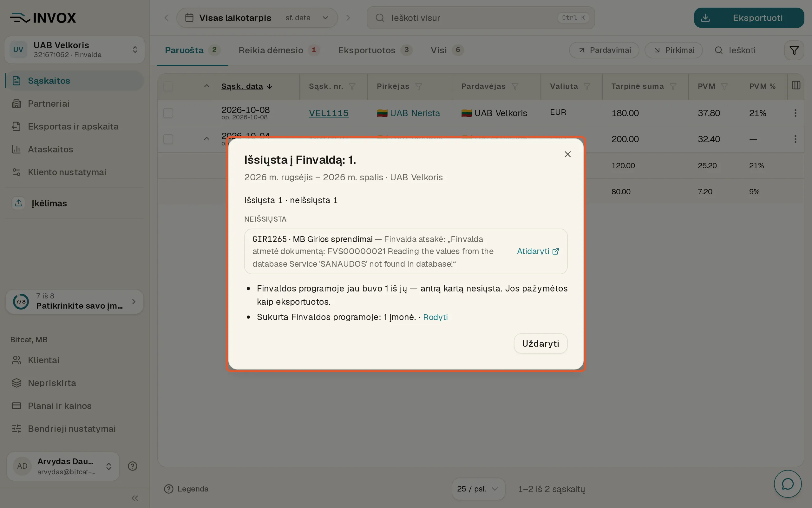Check the VEL1115 row checkbox

168,113
